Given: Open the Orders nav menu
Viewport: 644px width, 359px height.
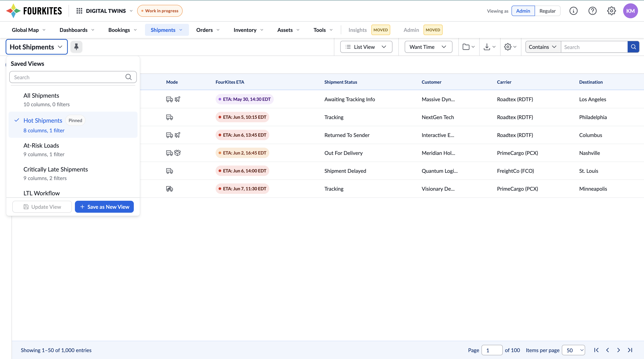Looking at the screenshot, I should tap(208, 30).
